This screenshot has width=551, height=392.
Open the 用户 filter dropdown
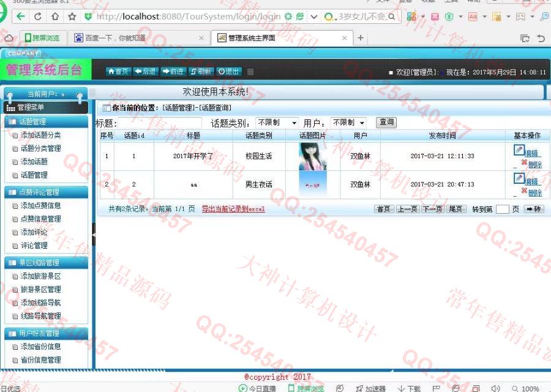[x=348, y=123]
